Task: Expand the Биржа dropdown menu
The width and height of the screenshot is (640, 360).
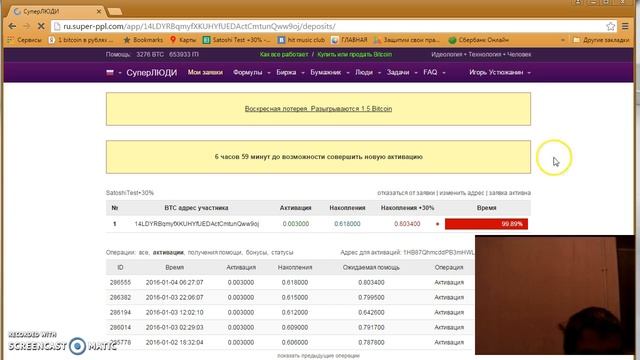Action: (x=290, y=72)
